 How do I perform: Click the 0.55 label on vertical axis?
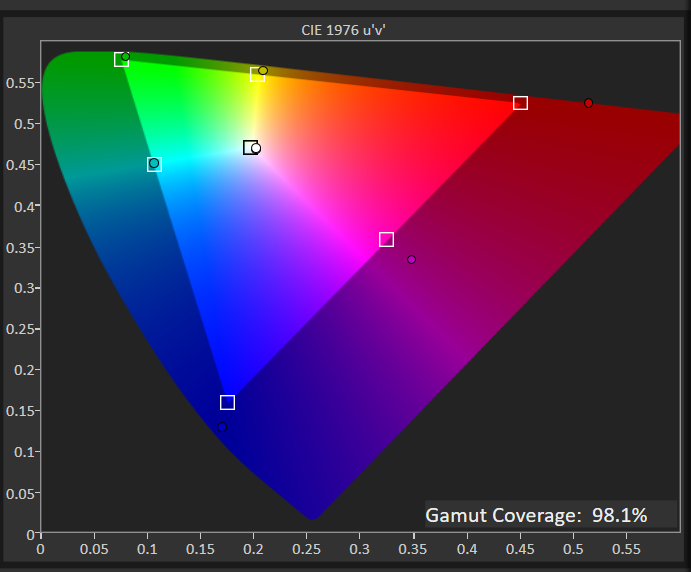(x=20, y=83)
